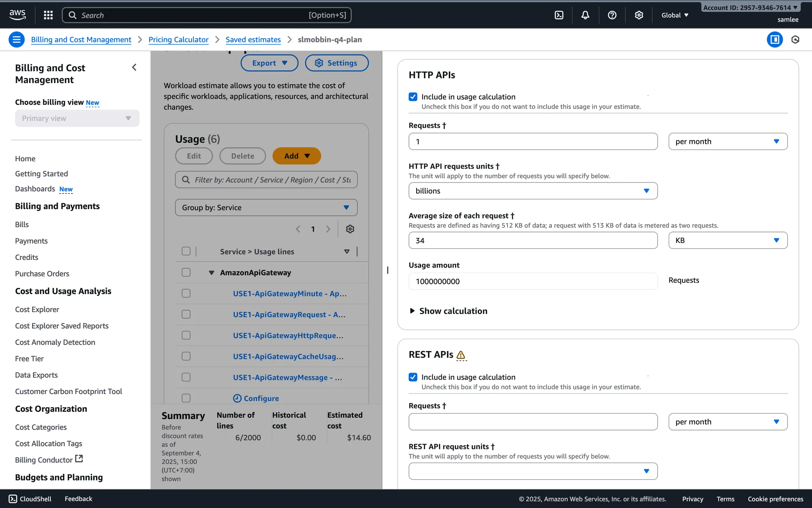Uncheck Include in usage calculation for REST APIs
This screenshot has width=812, height=508.
pos(413,377)
